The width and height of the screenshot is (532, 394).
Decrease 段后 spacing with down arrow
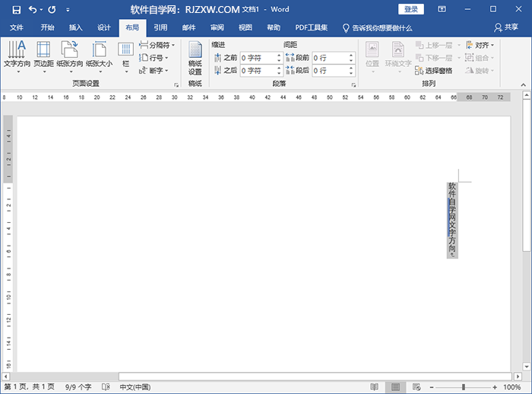point(351,73)
